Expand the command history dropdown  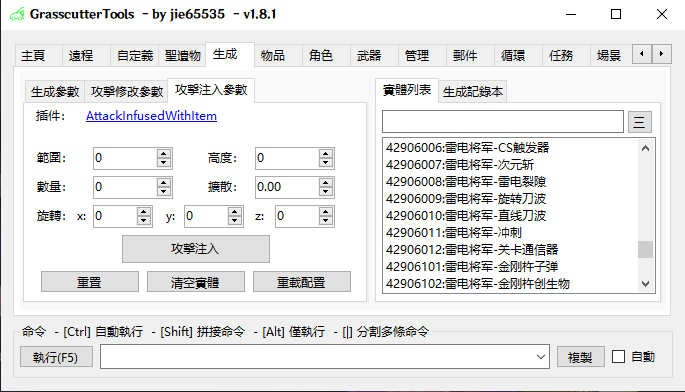pyautogui.click(x=540, y=357)
